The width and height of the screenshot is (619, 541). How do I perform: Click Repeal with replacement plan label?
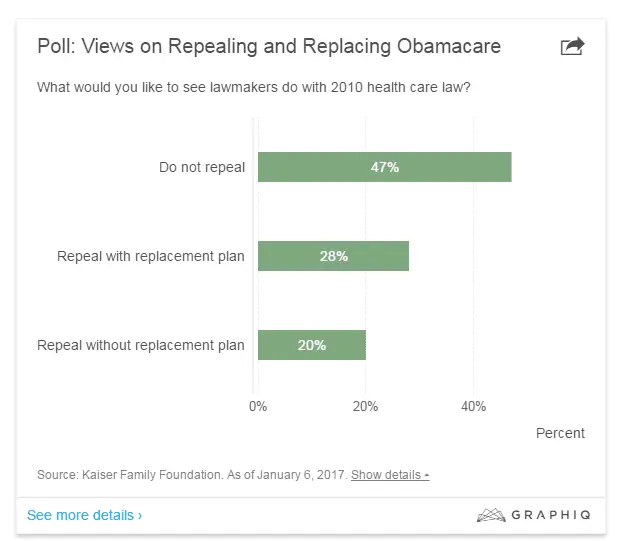[x=151, y=256]
